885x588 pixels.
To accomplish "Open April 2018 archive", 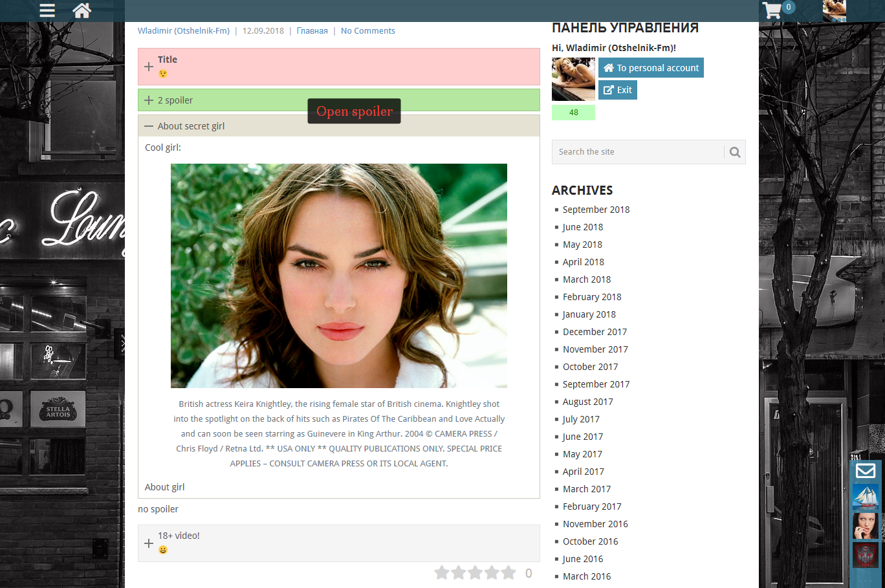I will [584, 262].
